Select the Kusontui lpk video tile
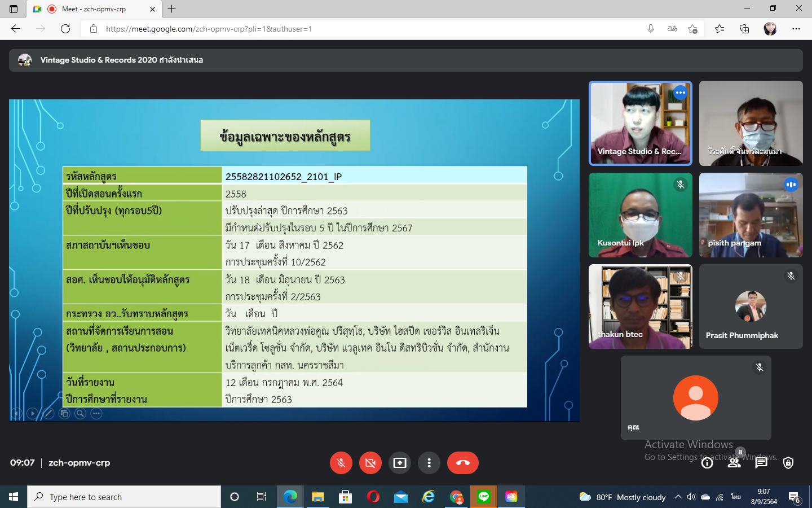The width and height of the screenshot is (812, 508). pos(640,215)
